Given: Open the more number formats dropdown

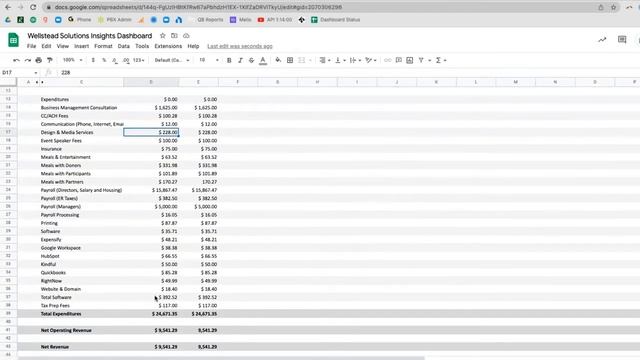Looking at the screenshot, I should tap(139, 60).
